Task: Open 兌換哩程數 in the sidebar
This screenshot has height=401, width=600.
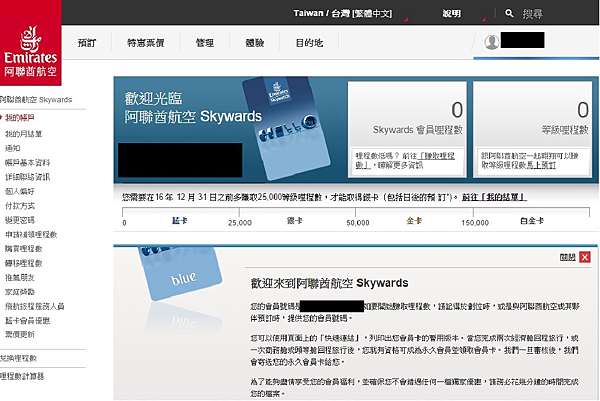Action: (18, 358)
